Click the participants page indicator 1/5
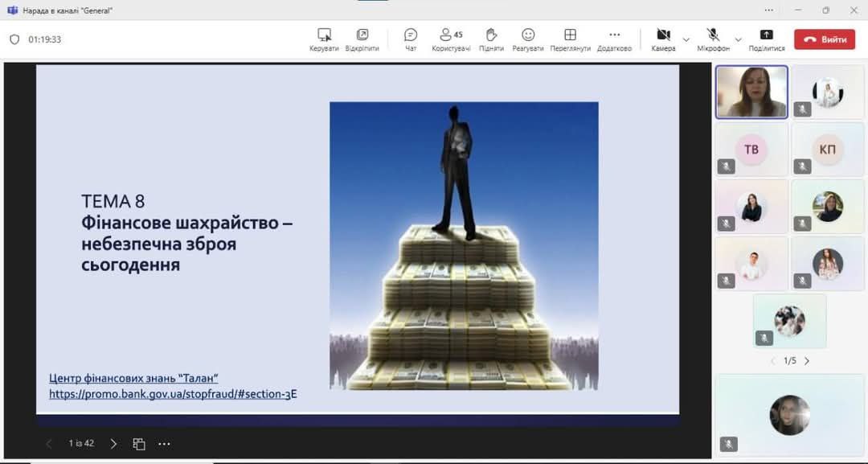868x464 pixels. tap(790, 361)
